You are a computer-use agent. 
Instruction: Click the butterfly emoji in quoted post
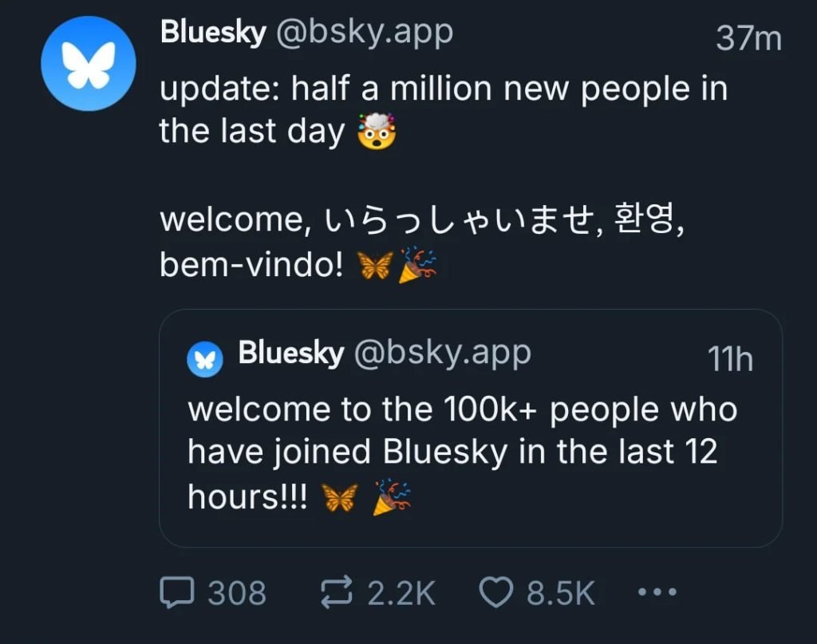tap(339, 498)
